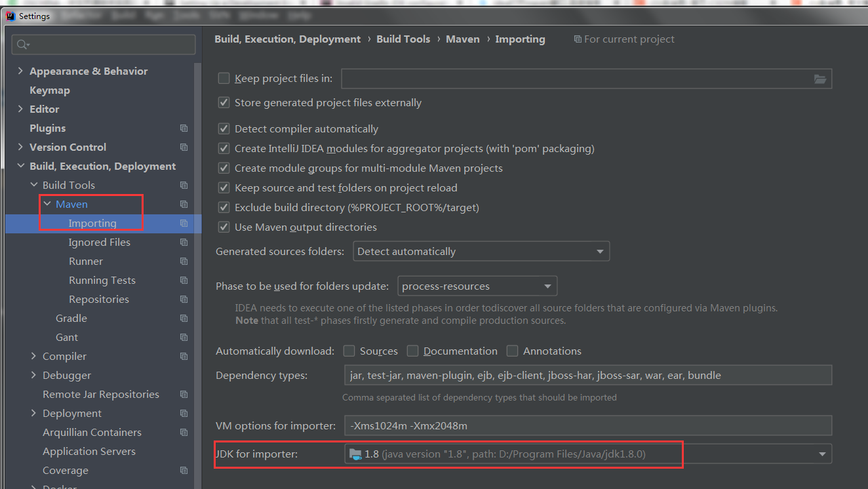Click project-level icon beside Ignored Files
This screenshot has height=489, width=868.
pos(184,243)
